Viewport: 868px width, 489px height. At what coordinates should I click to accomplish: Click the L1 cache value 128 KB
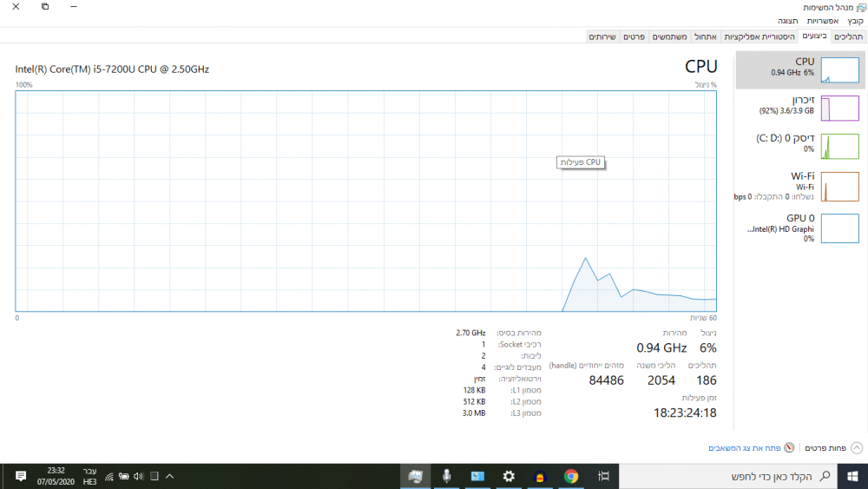click(474, 391)
